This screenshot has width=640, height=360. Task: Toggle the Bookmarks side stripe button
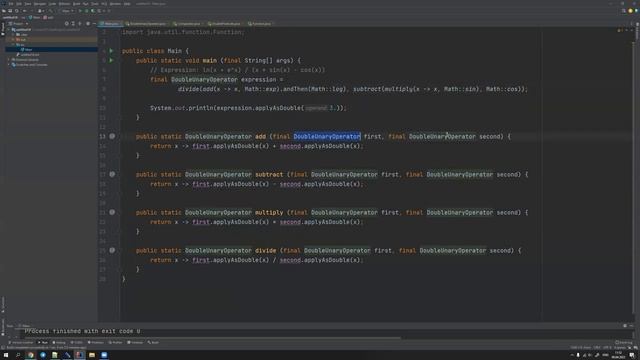[x=2, y=328]
